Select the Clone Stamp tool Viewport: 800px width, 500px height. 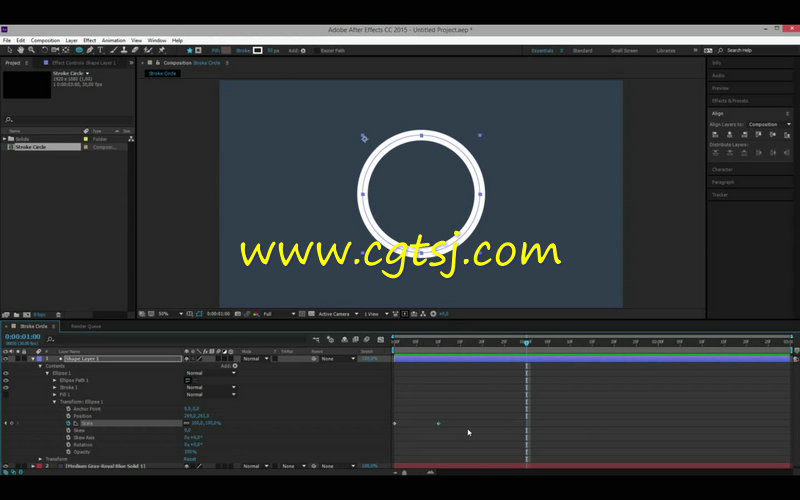[x=124, y=50]
